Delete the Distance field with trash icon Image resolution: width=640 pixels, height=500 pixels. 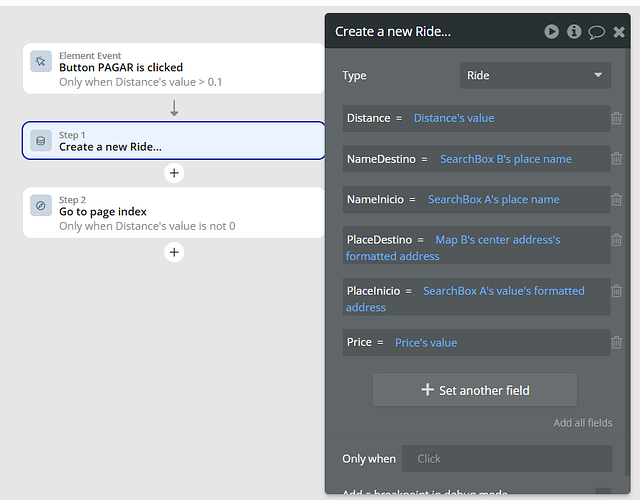[617, 118]
